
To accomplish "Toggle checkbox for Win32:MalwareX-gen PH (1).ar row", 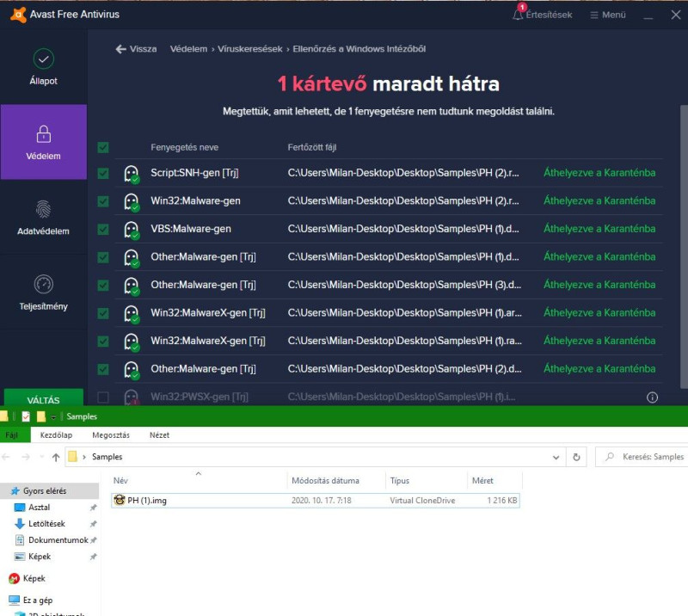I will pyautogui.click(x=103, y=313).
